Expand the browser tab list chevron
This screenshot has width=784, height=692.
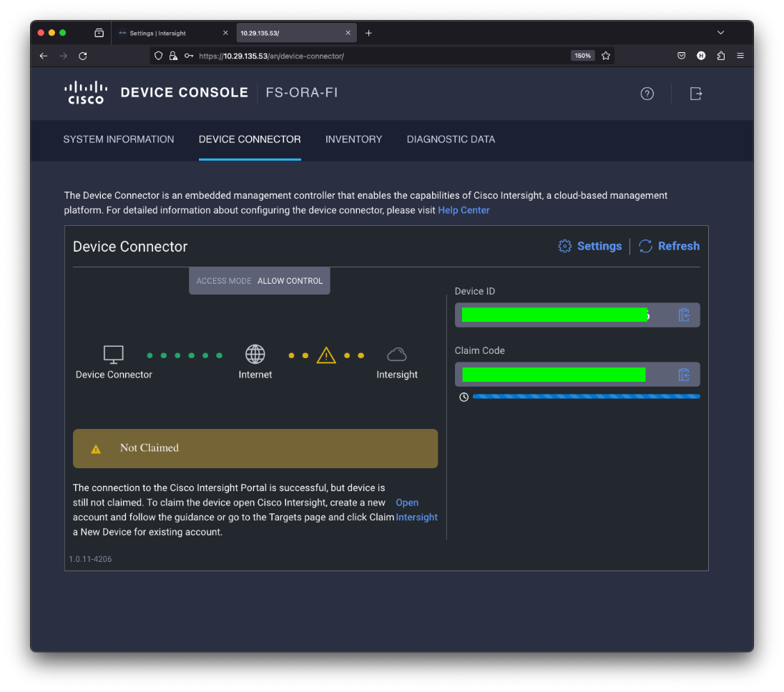pyautogui.click(x=721, y=33)
